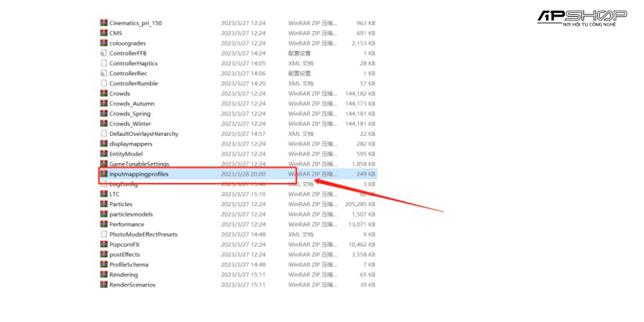Viewport: 644px width, 322px height.
Task: Select the ControllerFFB config file icon
Action: point(104,53)
